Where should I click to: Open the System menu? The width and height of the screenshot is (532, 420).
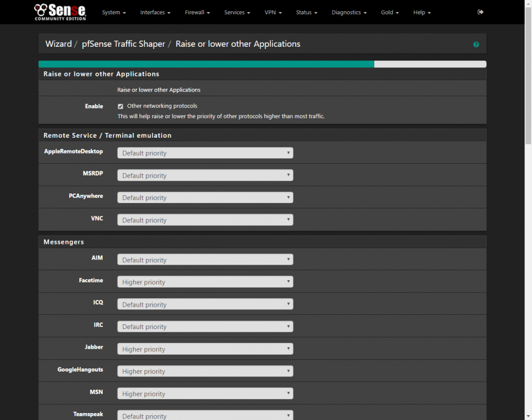coord(114,13)
